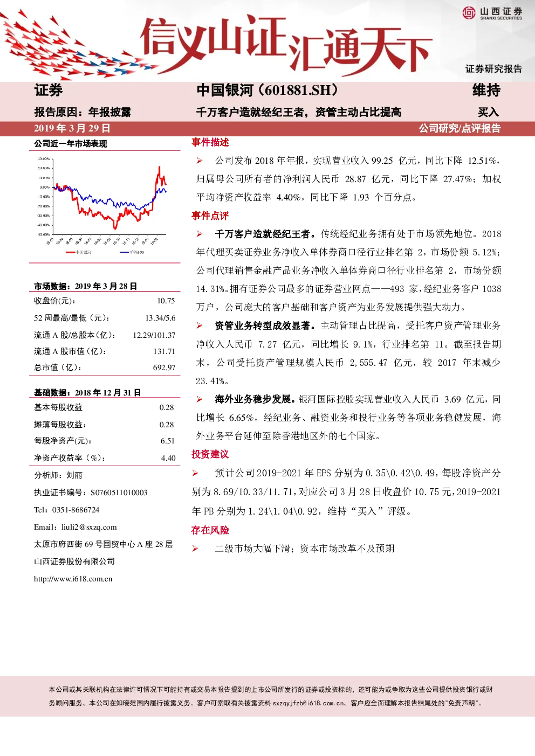The width and height of the screenshot is (535, 756).
Task: Click the 事件描述 section heading
Action: (210, 142)
